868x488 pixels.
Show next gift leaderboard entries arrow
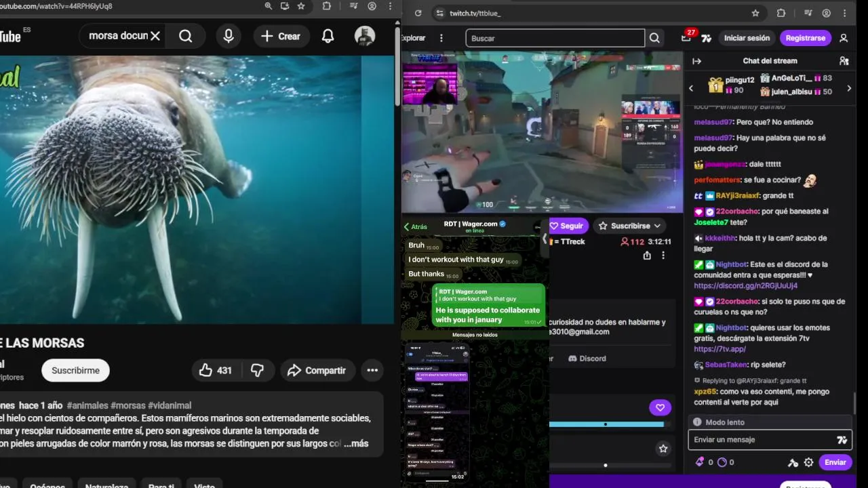tap(849, 88)
